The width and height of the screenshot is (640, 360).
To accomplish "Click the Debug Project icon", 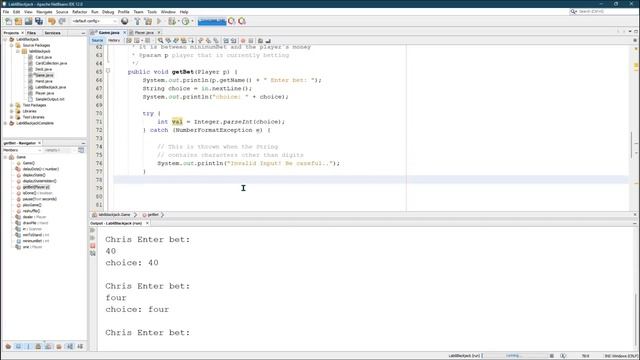I will pyautogui.click(x=172, y=21).
